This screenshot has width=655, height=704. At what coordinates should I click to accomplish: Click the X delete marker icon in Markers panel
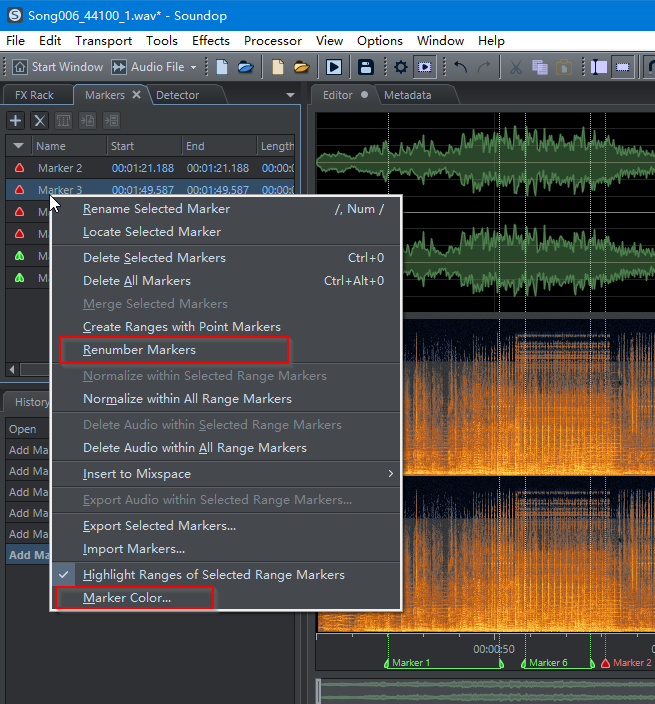(40, 120)
